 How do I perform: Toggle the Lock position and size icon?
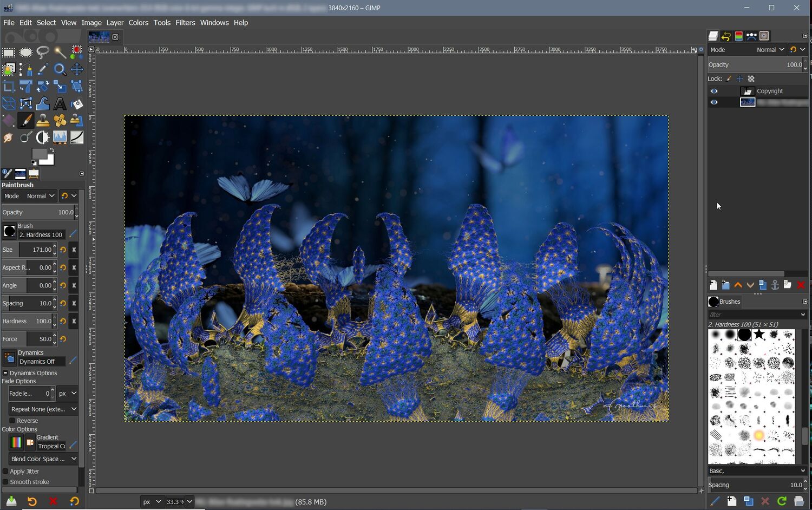pyautogui.click(x=740, y=79)
